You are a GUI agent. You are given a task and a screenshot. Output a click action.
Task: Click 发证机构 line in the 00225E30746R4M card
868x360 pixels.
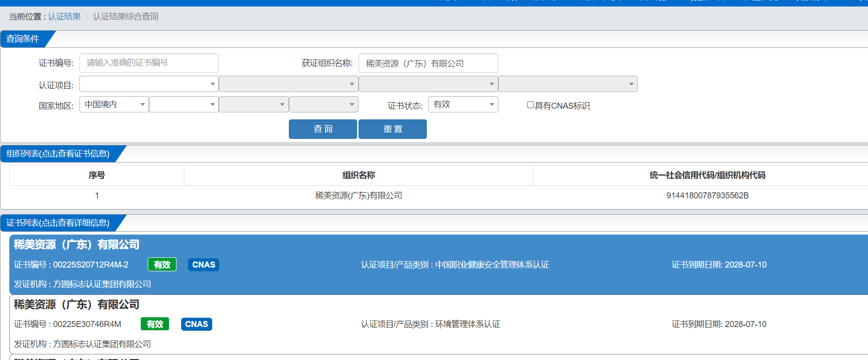(x=83, y=344)
